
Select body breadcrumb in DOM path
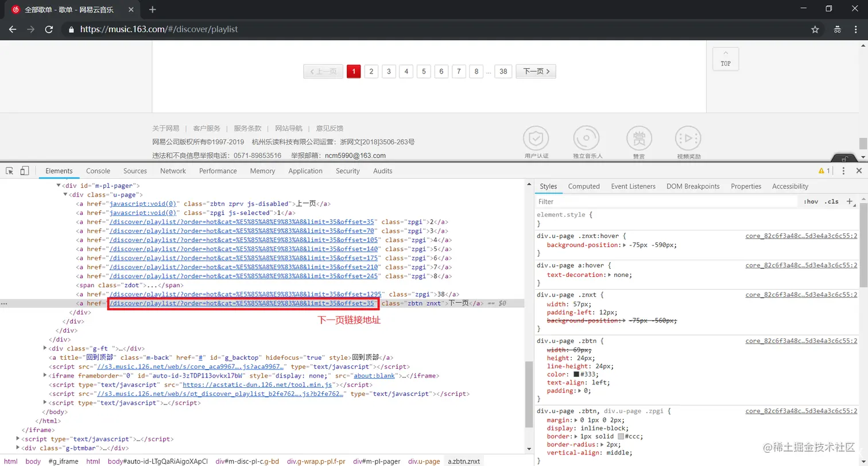[33, 461]
